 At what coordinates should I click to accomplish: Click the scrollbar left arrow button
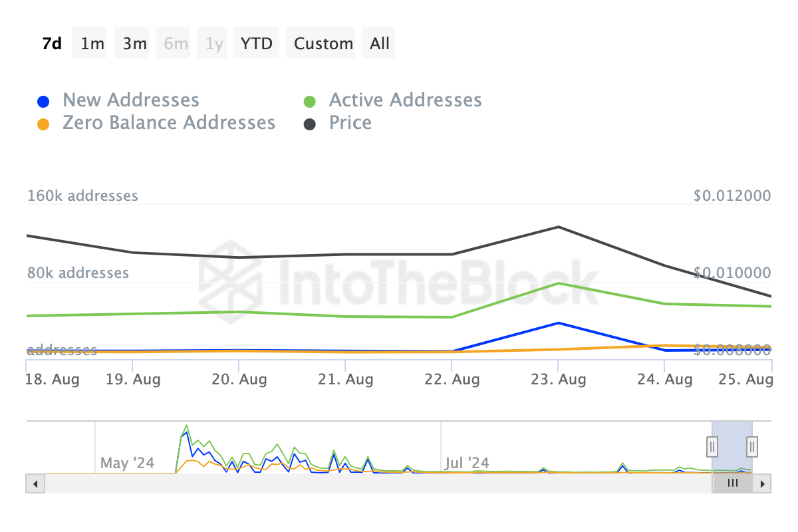pos(35,483)
